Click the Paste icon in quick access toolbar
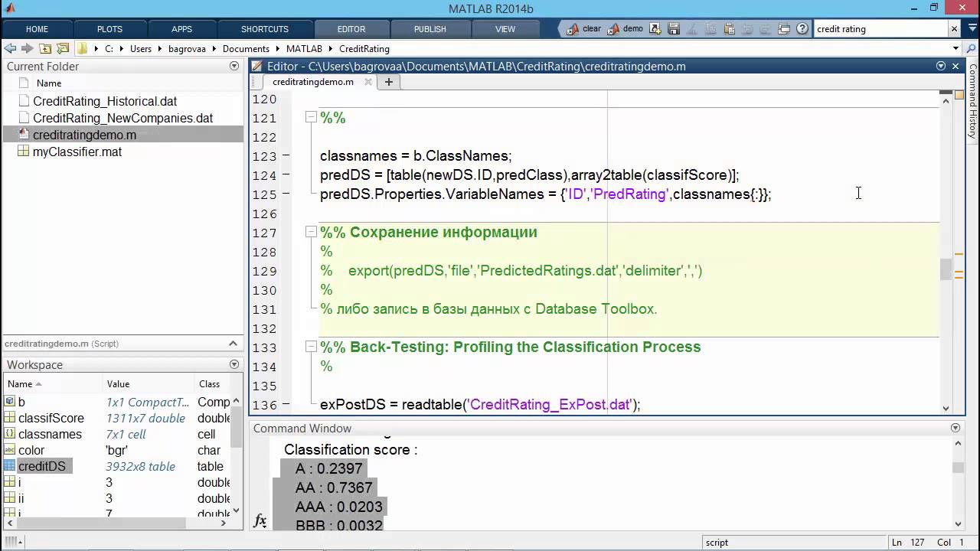This screenshot has width=980, height=551. [729, 29]
